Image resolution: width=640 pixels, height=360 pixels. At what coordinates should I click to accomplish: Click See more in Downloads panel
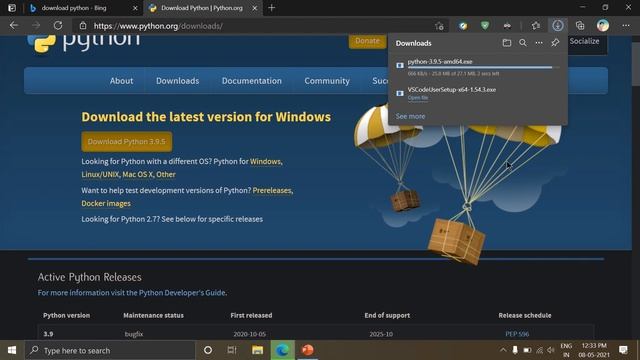(x=410, y=116)
